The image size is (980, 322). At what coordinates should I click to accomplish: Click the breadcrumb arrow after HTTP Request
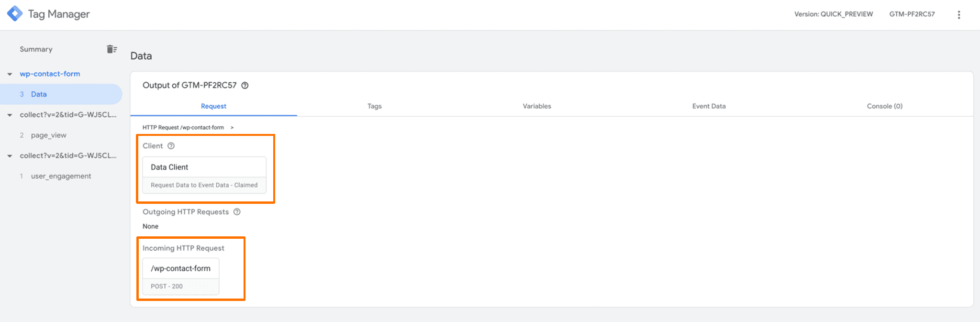pos(232,128)
